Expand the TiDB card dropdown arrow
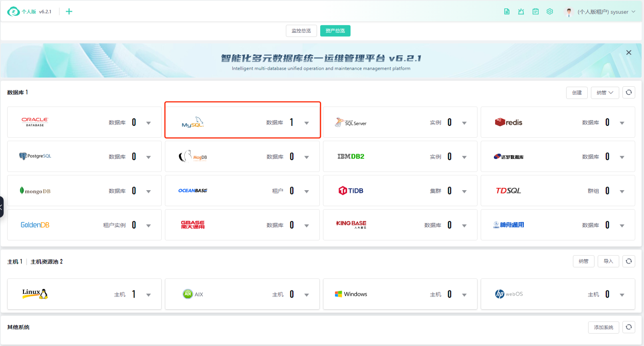This screenshot has width=644, height=346. tap(464, 192)
